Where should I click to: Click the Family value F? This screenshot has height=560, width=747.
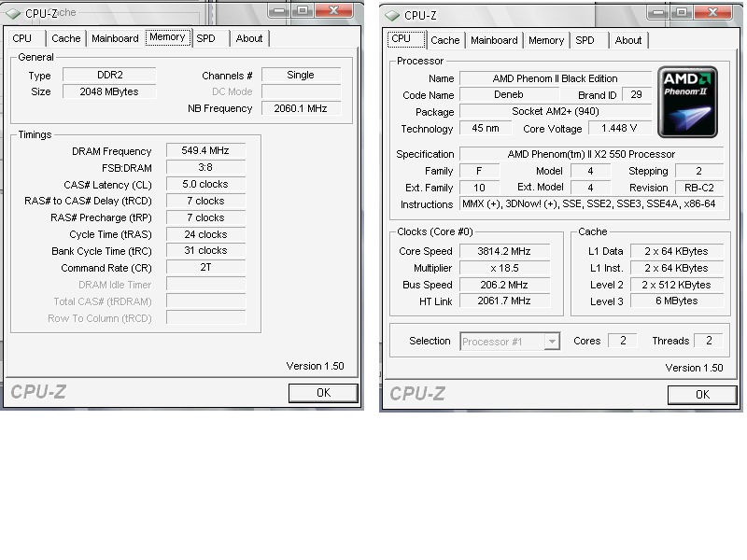(479, 171)
